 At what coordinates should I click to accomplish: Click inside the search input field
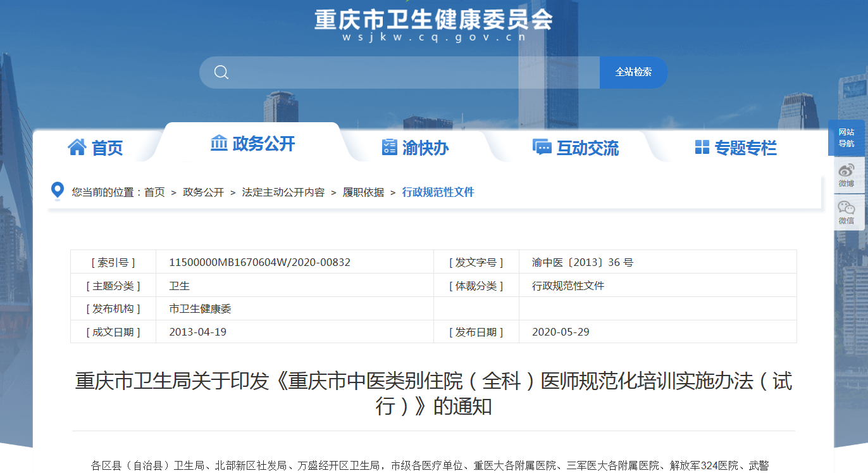point(411,72)
